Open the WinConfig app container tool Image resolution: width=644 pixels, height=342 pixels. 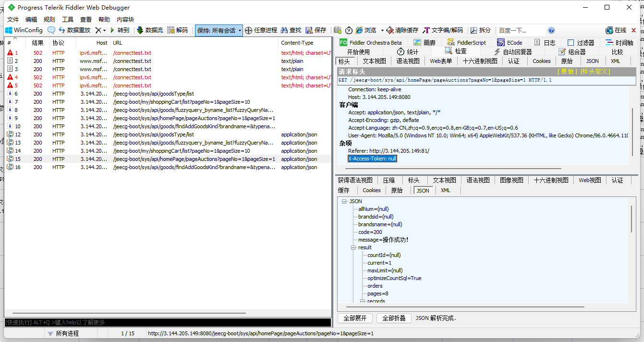(23, 30)
